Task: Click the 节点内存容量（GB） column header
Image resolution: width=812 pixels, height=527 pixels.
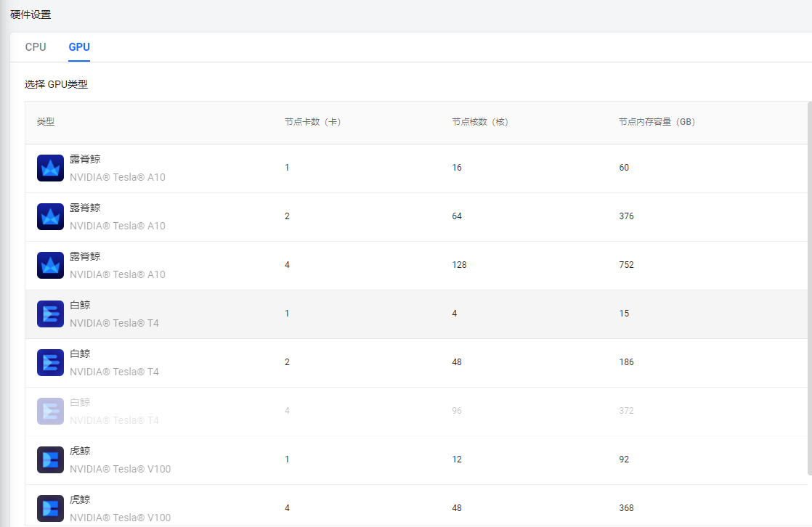Action: [x=657, y=122]
